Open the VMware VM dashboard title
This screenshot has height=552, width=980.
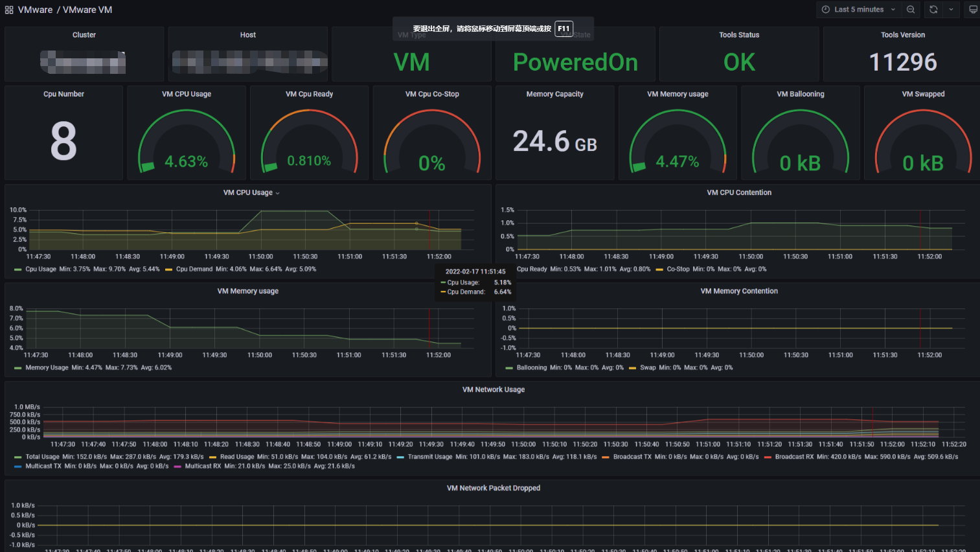pos(87,10)
